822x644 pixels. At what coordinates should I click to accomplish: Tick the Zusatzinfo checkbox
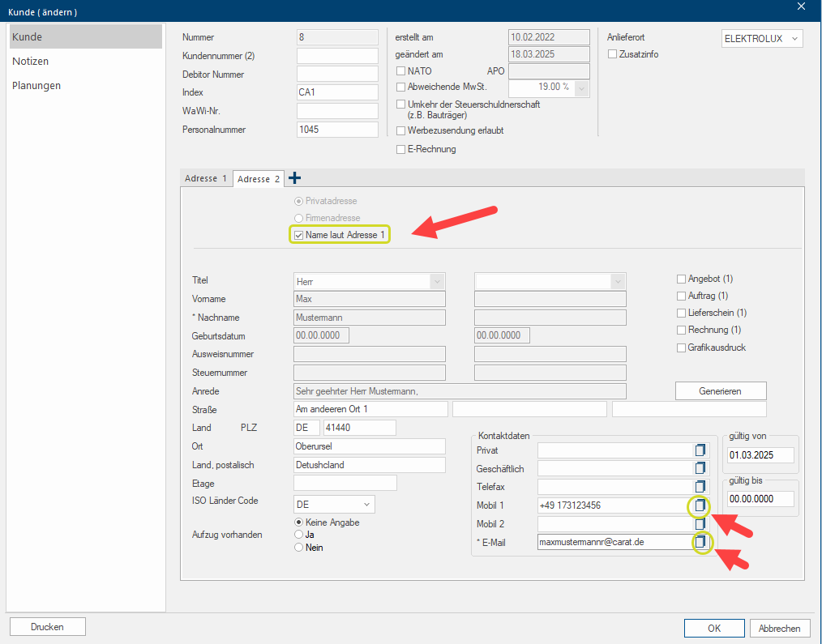coord(613,54)
